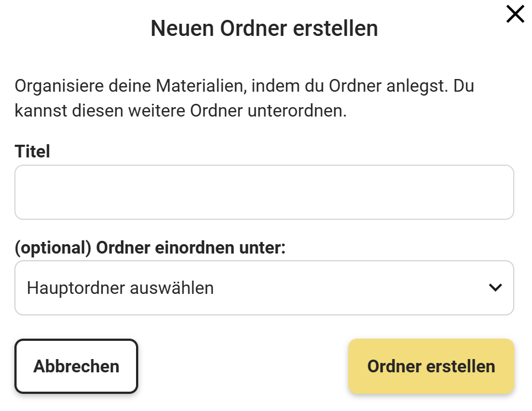
Task: Create the folder using the yellow button
Action: (431, 366)
